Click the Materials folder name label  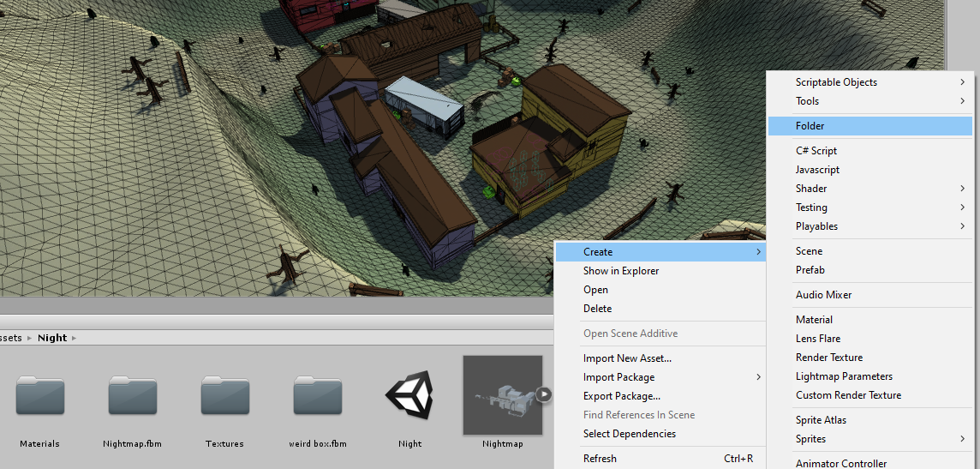pos(40,444)
